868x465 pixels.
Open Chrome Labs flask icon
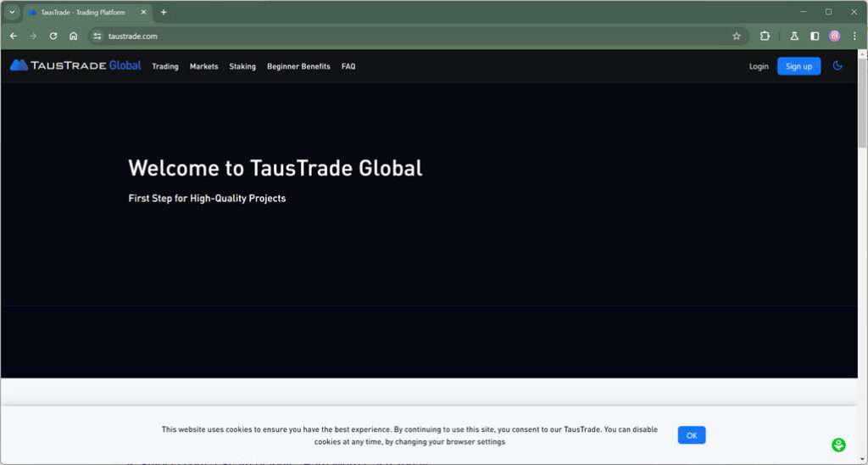click(793, 36)
